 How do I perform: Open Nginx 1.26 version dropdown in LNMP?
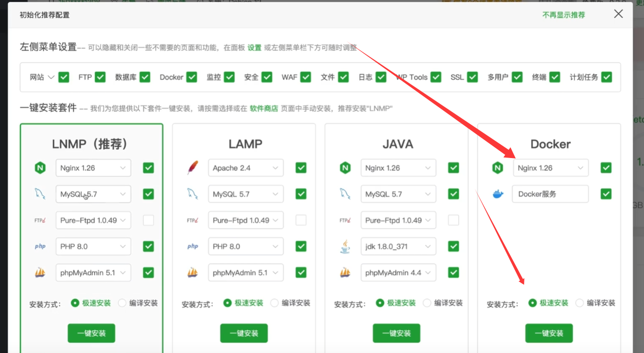(93, 168)
